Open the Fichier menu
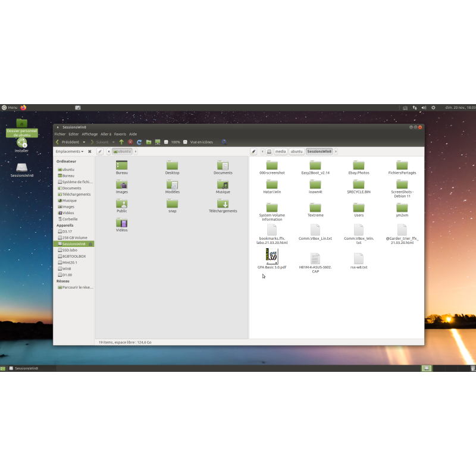The width and height of the screenshot is (476, 476). click(x=59, y=134)
